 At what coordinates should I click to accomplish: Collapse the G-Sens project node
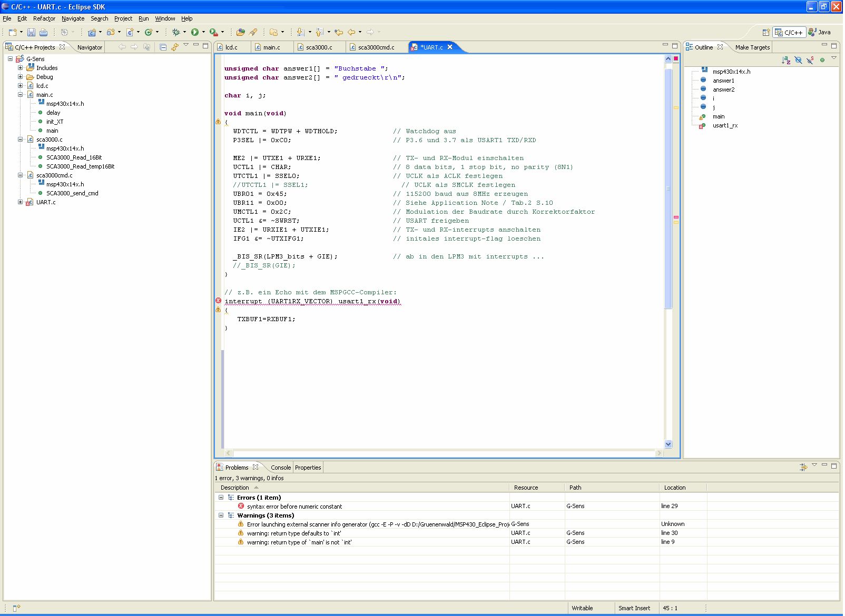tap(10, 59)
